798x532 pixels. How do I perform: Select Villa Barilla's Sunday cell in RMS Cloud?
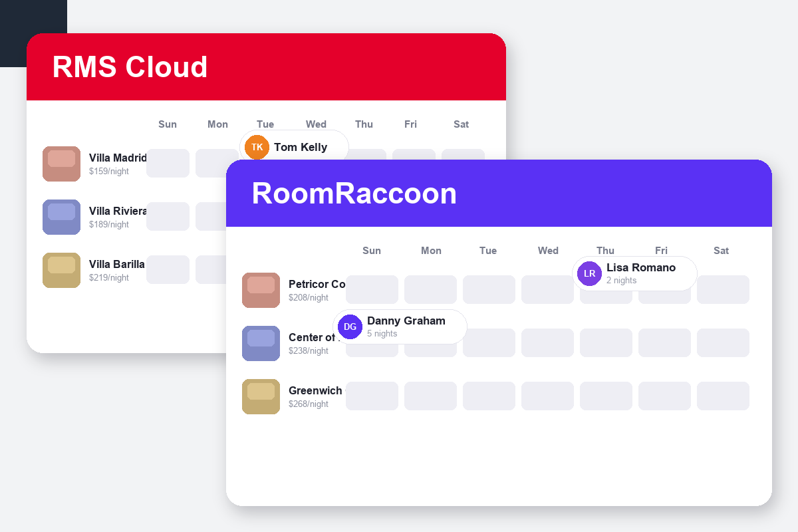tap(168, 270)
